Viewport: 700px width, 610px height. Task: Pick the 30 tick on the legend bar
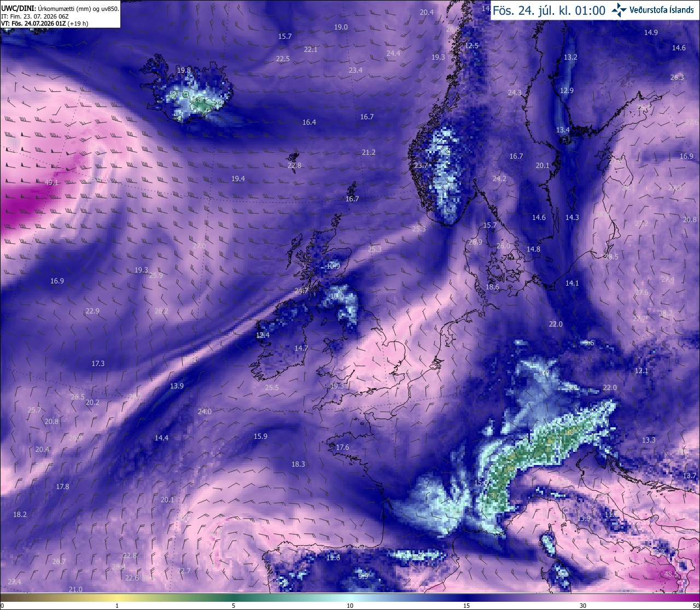[583, 606]
